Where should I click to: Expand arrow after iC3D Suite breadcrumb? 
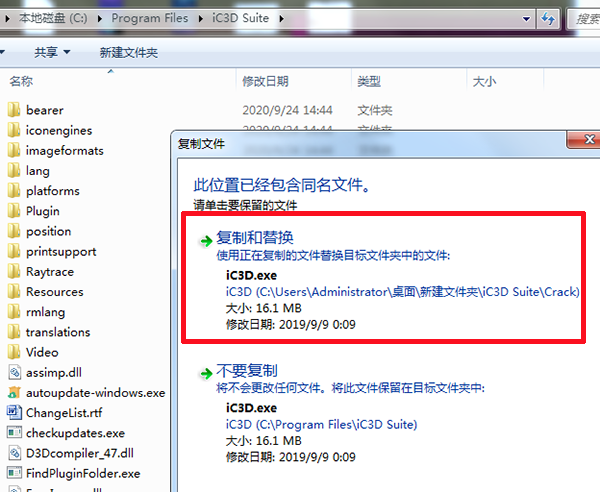(282, 18)
